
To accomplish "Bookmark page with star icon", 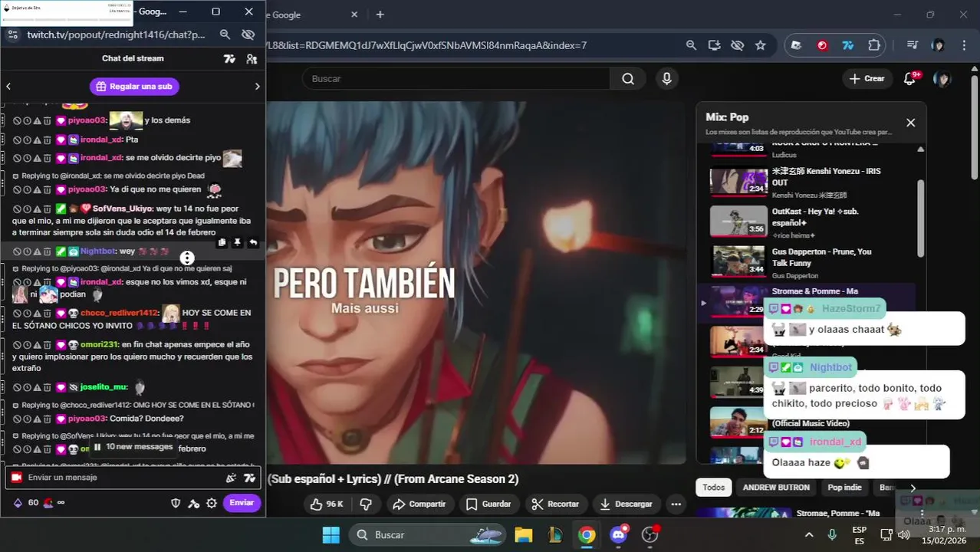I will click(x=760, y=45).
